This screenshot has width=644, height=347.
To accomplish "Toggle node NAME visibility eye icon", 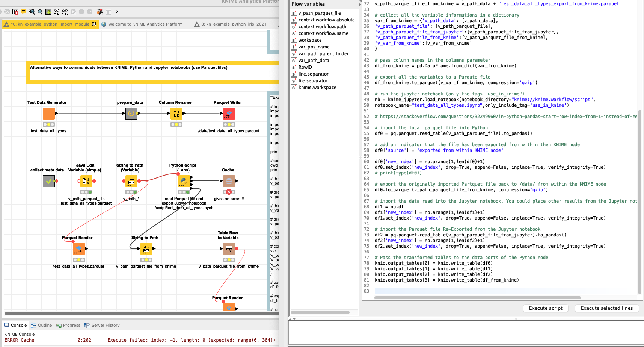I will coord(65,12).
